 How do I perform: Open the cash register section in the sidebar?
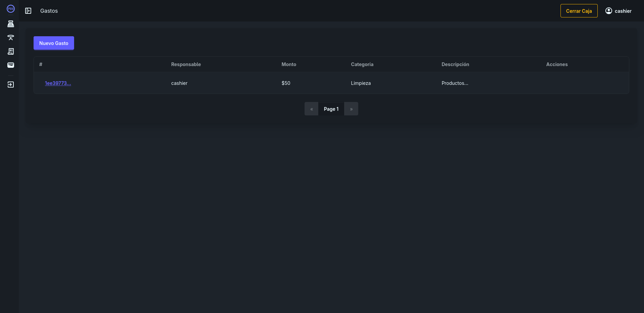pyautogui.click(x=11, y=24)
